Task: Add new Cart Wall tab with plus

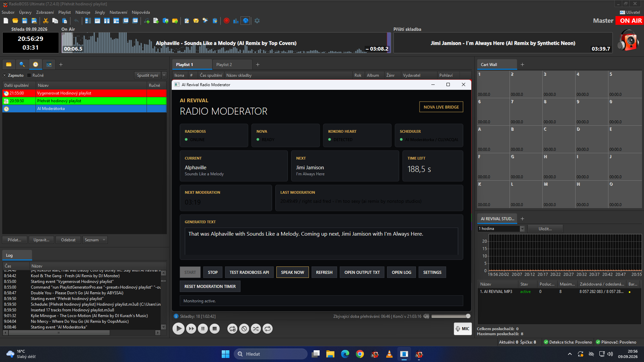Action: pos(523,65)
